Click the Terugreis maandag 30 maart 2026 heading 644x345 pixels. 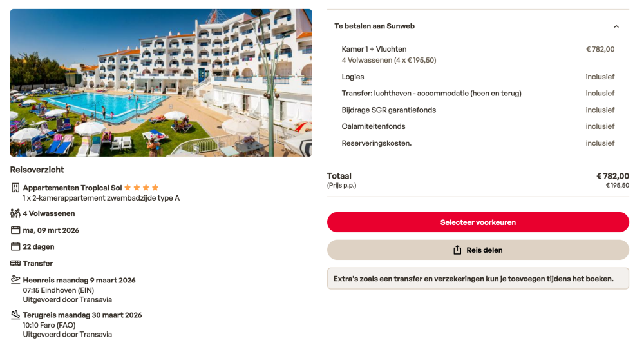[82, 315]
